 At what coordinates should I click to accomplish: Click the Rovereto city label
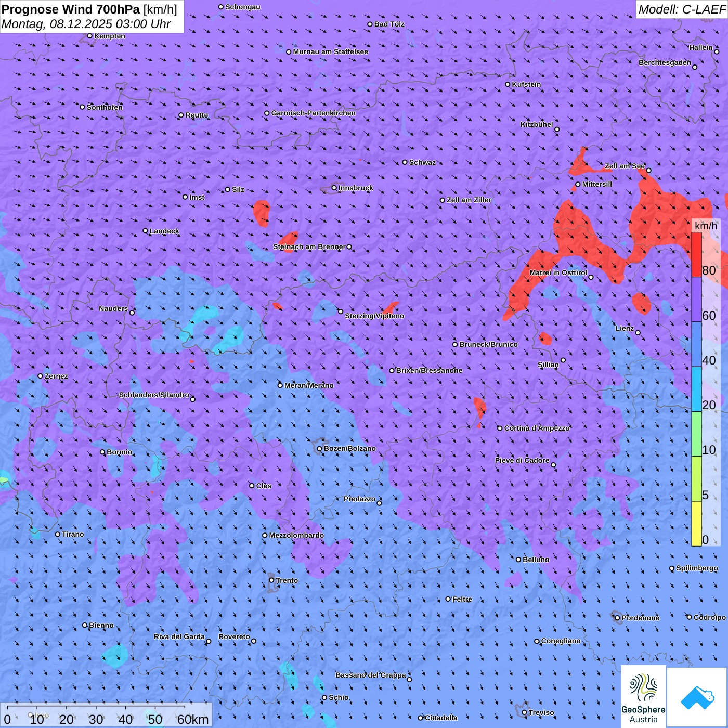point(234,636)
